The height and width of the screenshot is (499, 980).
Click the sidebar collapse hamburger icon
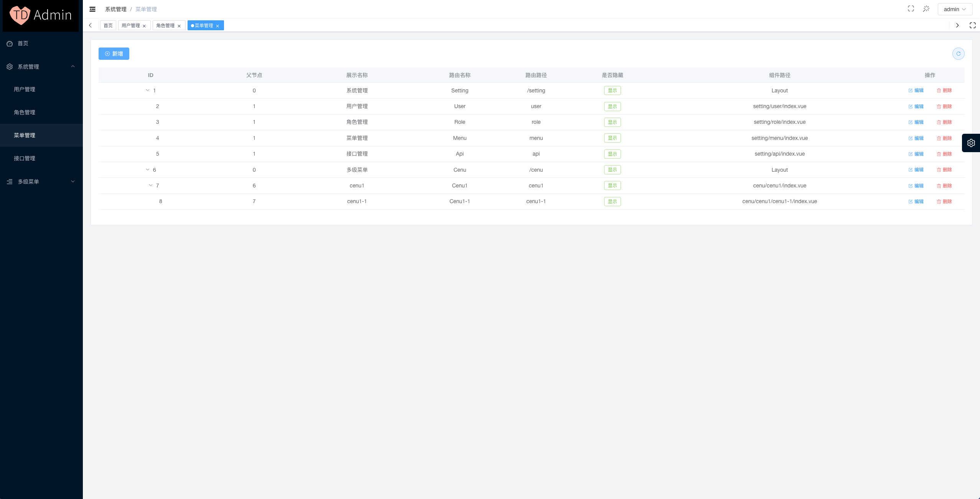[92, 9]
